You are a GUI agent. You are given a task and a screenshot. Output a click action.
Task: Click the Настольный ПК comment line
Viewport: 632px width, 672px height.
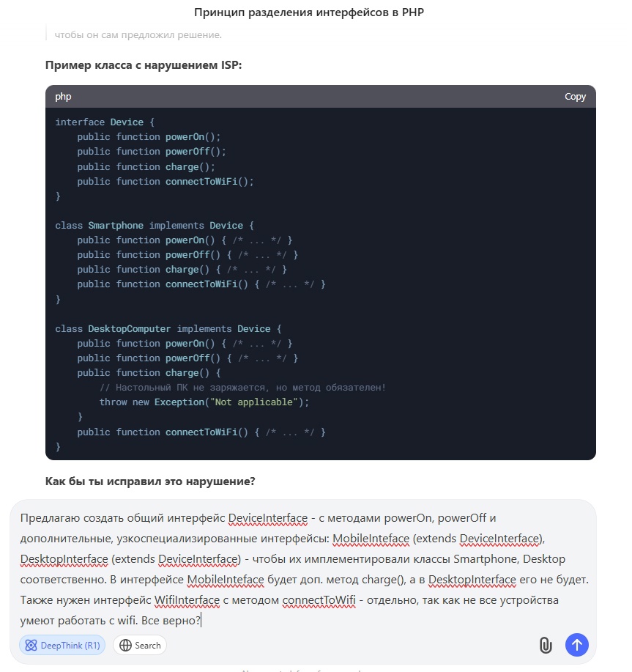243,388
